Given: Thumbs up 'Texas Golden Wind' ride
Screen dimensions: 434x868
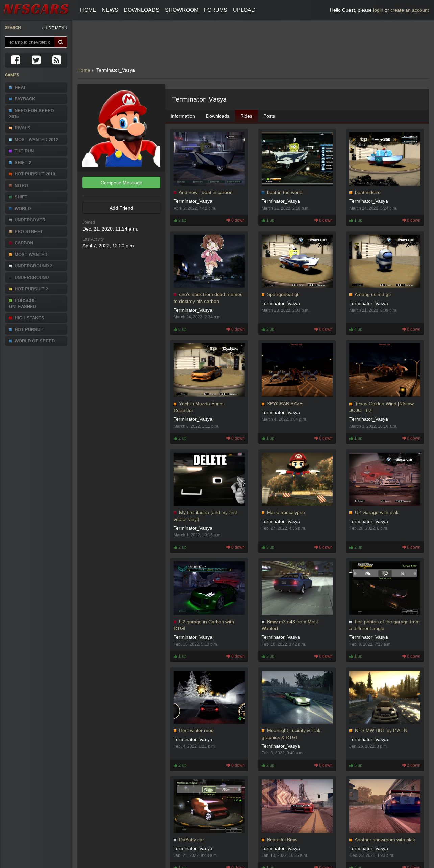Looking at the screenshot, I should pyautogui.click(x=356, y=438).
